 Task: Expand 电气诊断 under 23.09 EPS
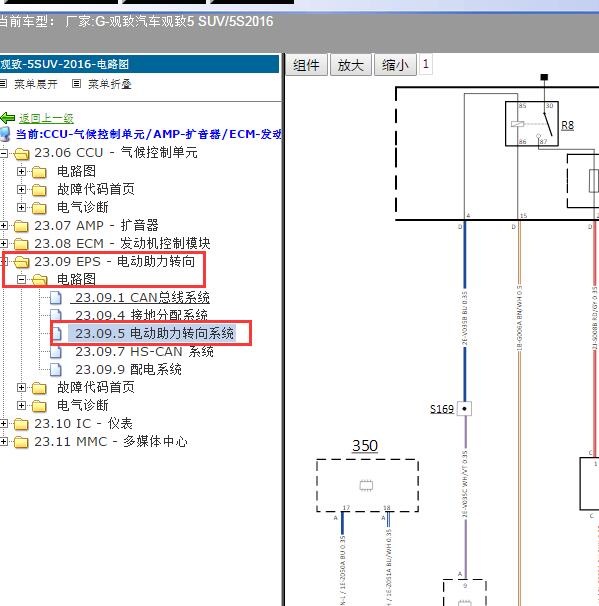pos(22,405)
